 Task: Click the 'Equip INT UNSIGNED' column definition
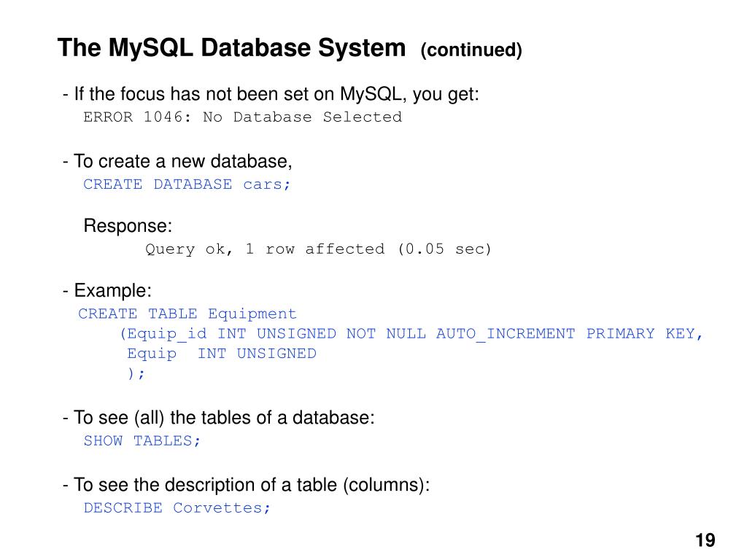coord(222,354)
